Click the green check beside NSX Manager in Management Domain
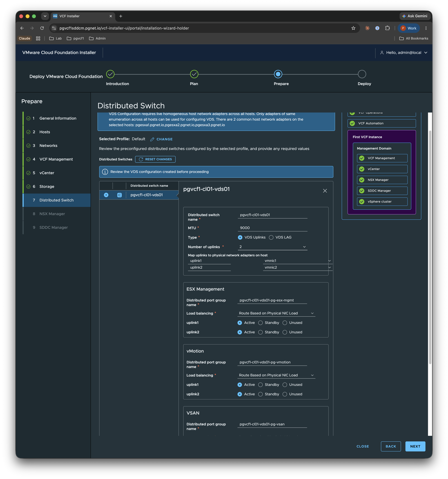Image resolution: width=448 pixels, height=479 pixels. 362,180
